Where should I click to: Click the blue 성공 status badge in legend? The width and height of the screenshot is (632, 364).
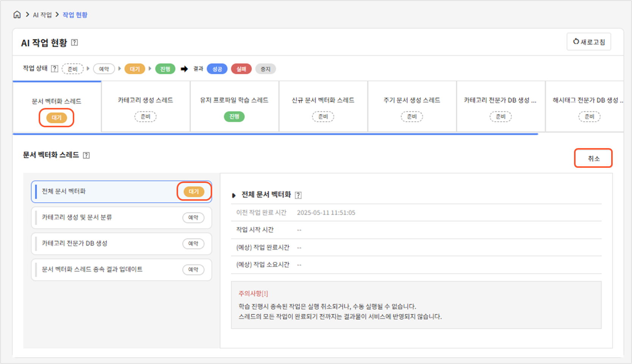[x=217, y=69]
